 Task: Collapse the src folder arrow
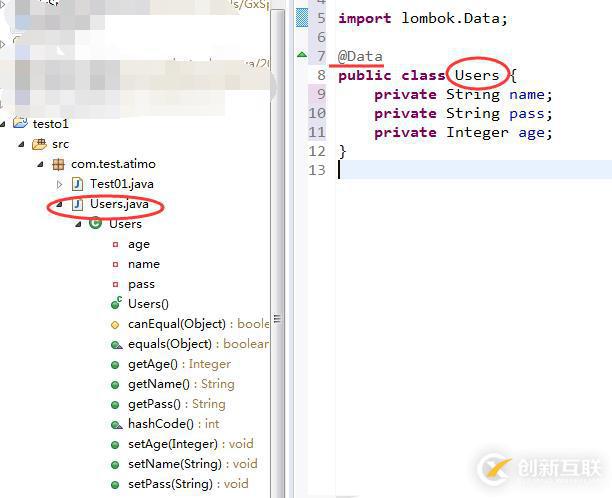pos(21,144)
